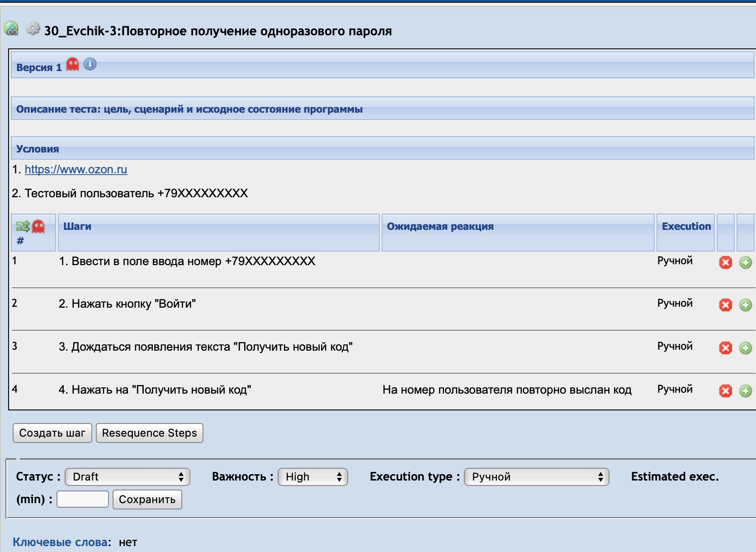The height and width of the screenshot is (552, 756).
Task: Open the Execution type dropdown showing Ручной
Action: coord(536,477)
